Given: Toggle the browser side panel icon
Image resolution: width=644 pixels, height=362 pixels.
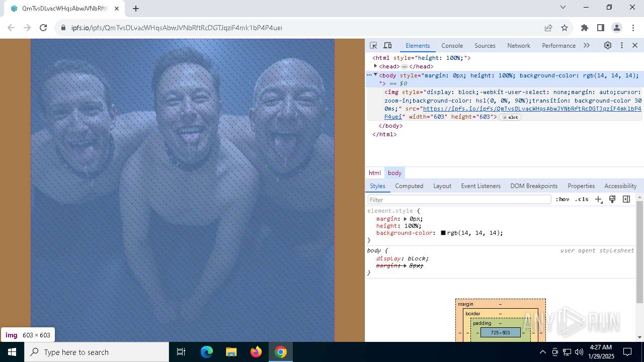Looking at the screenshot, I should (x=600, y=28).
